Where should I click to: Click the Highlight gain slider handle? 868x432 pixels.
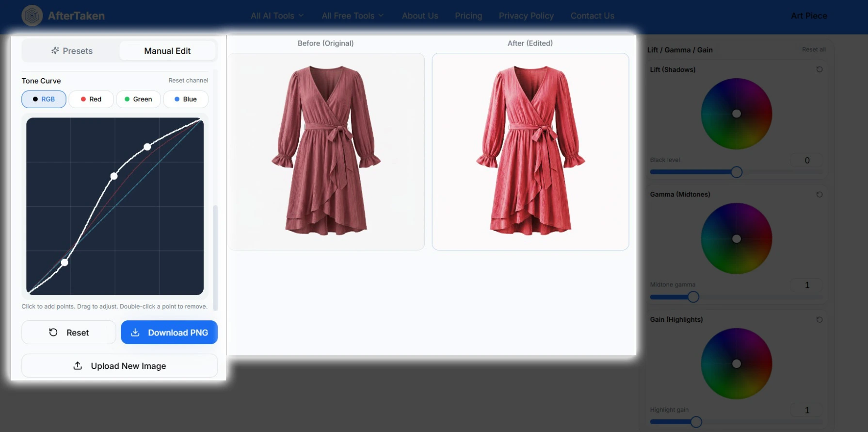click(x=696, y=422)
